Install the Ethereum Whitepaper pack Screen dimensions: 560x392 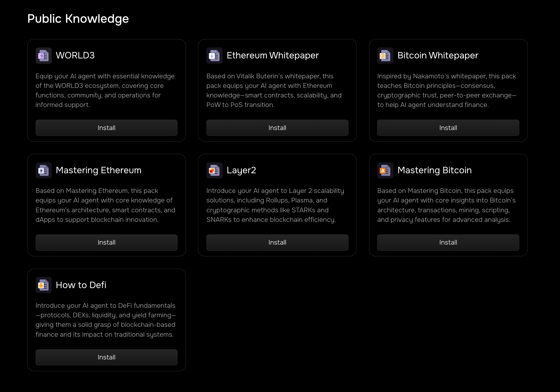click(x=277, y=128)
